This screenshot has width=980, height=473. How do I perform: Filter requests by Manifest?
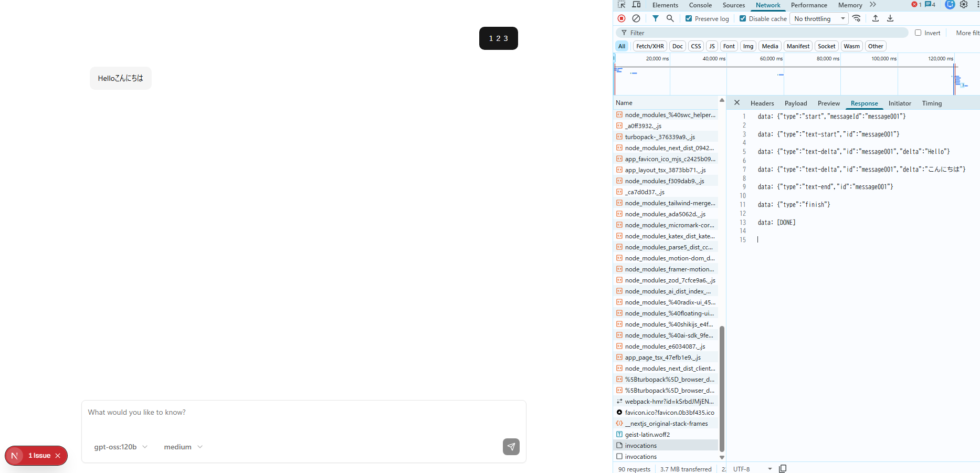[798, 46]
